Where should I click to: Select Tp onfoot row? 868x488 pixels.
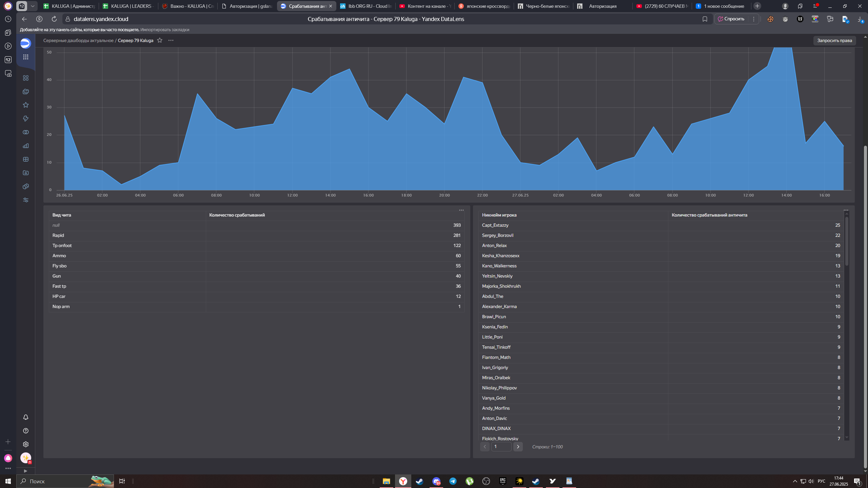pos(256,245)
